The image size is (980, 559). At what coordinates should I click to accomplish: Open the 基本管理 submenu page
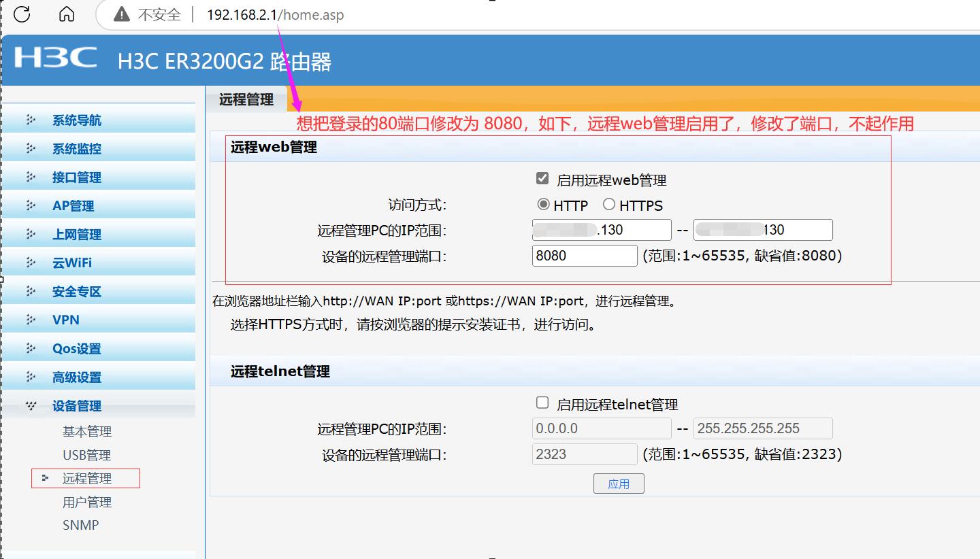[87, 431]
